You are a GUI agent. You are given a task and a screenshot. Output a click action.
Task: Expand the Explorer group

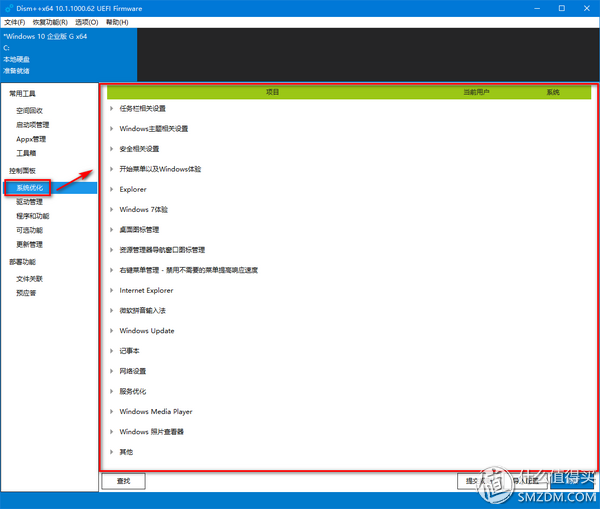coord(111,189)
